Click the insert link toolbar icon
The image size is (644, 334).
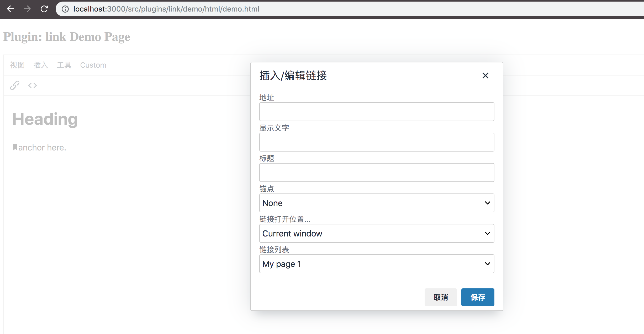[15, 85]
